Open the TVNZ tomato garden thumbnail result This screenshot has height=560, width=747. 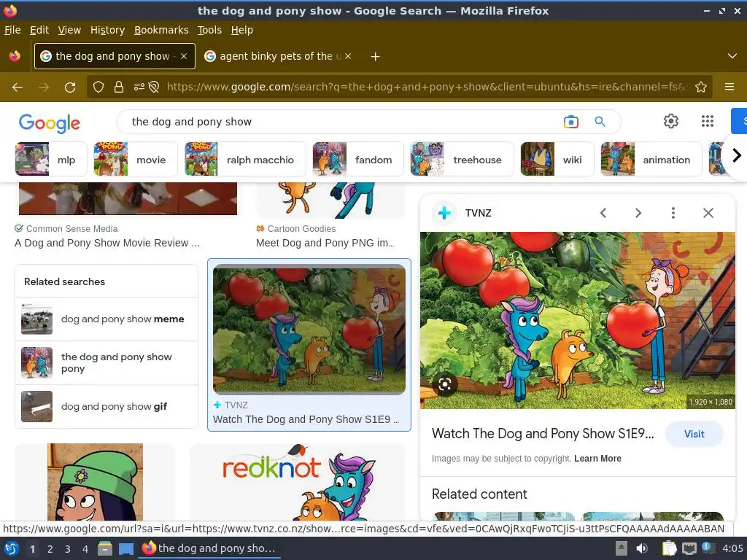pyautogui.click(x=309, y=329)
